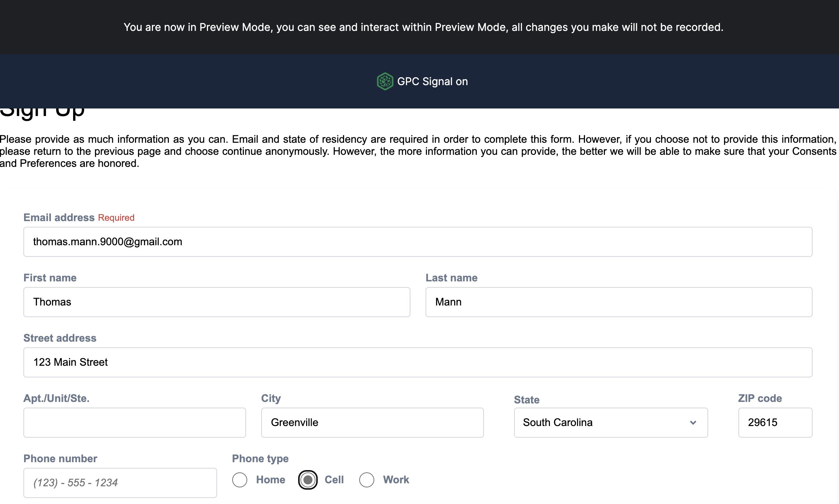Click the Street address input field
Image resolution: width=839 pixels, height=504 pixels.
click(418, 362)
